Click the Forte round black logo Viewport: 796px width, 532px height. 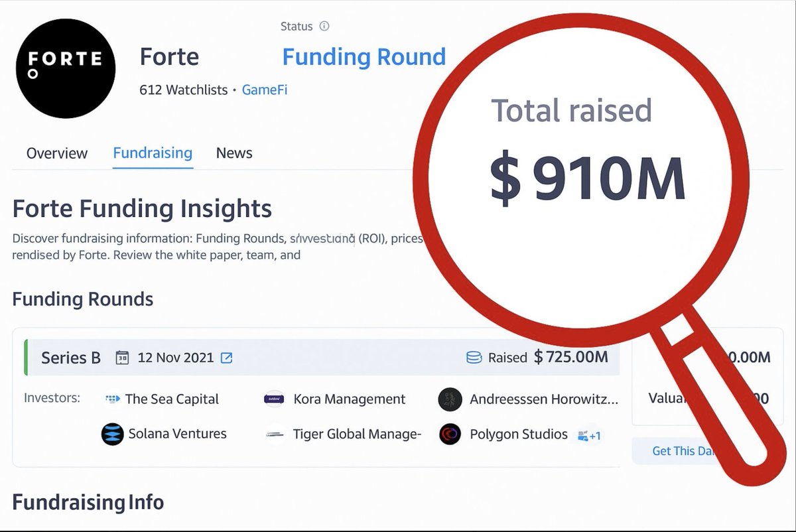coord(65,68)
